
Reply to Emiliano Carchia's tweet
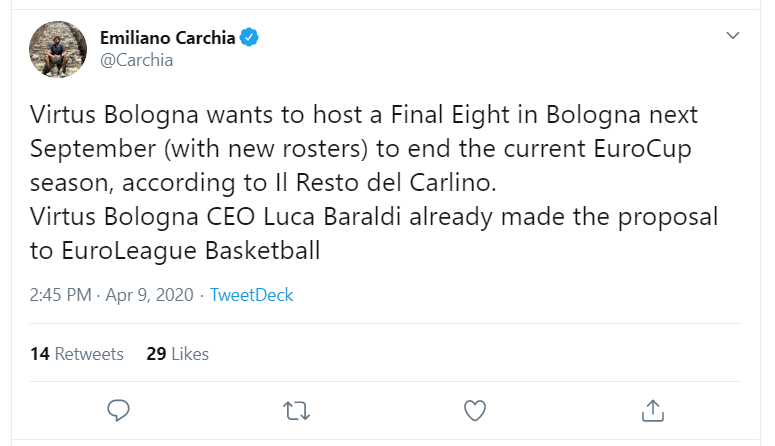[x=119, y=409]
